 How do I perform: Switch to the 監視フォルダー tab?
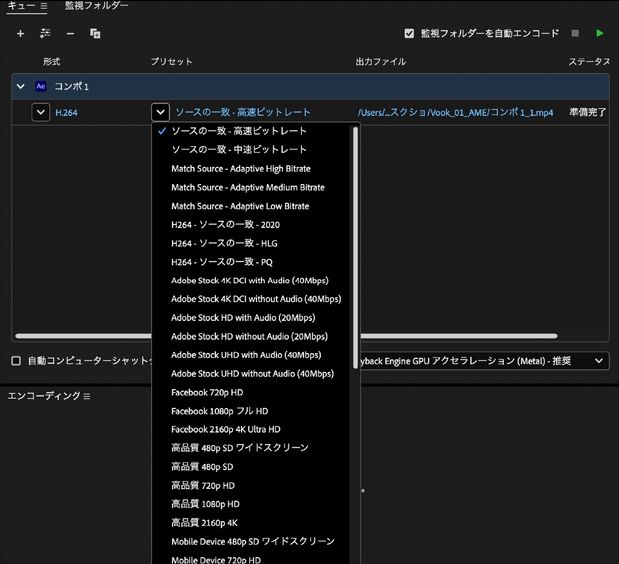[x=96, y=6]
